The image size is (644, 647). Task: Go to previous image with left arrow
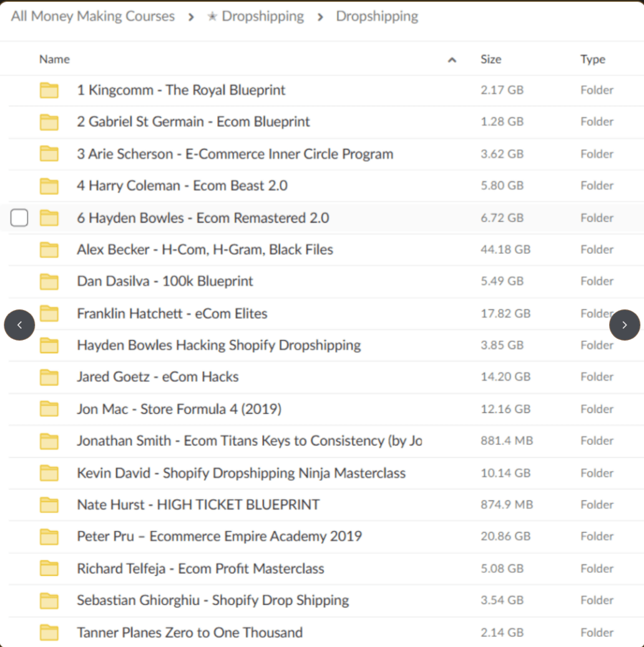(x=19, y=325)
